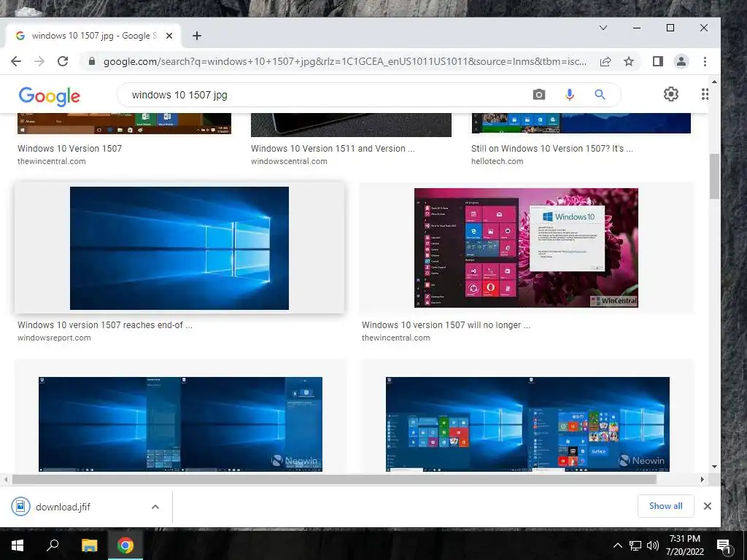747x560 pixels.
Task: Click the scroll right arrow
Action: 703,479
